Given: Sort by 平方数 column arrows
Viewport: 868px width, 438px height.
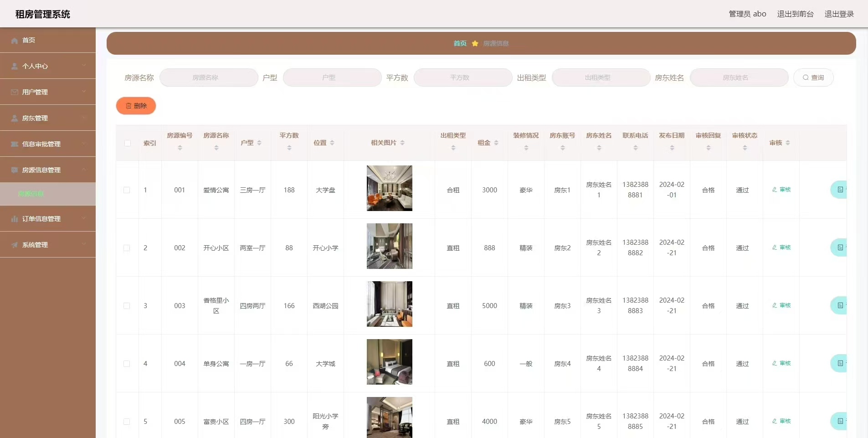Looking at the screenshot, I should pyautogui.click(x=289, y=148).
